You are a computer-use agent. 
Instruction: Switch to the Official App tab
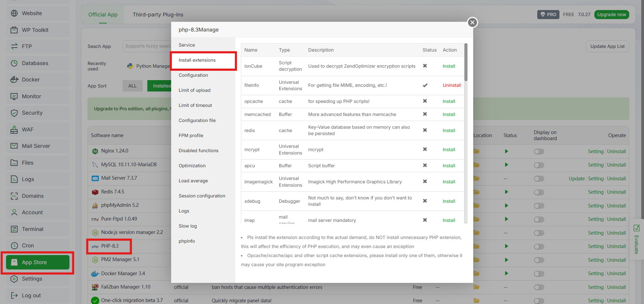tap(103, 14)
